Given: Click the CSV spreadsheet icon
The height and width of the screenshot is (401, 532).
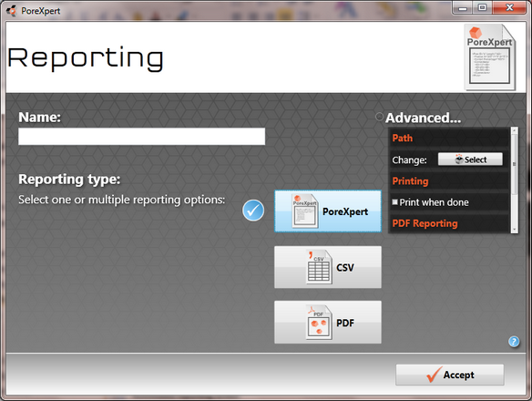Looking at the screenshot, I should (x=319, y=267).
